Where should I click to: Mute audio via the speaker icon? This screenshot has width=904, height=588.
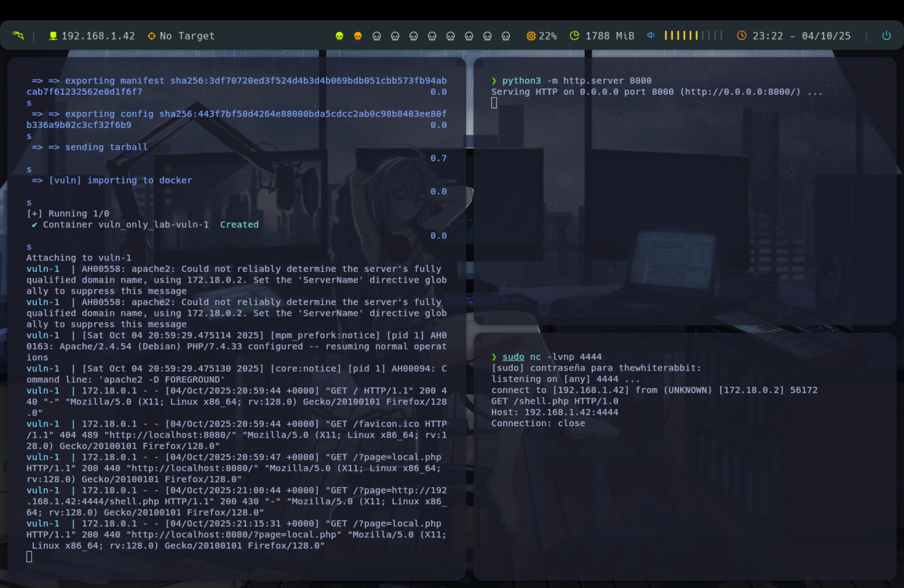pyautogui.click(x=651, y=35)
